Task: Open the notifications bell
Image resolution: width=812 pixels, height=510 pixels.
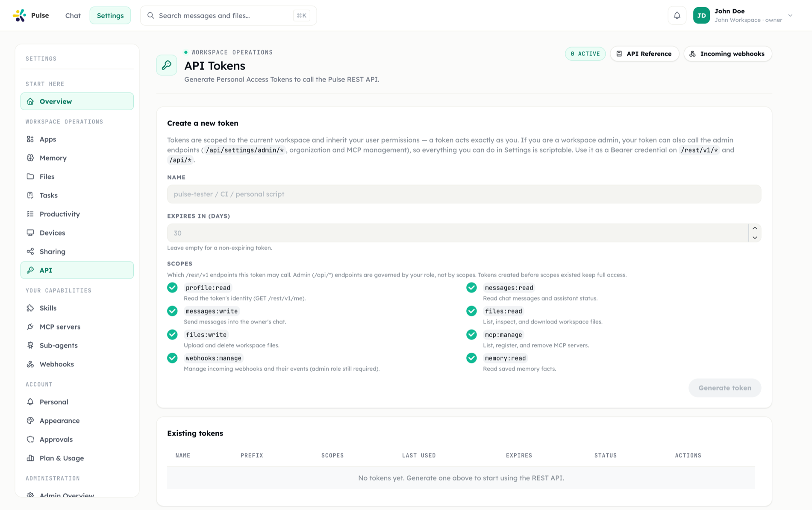Action: click(677, 15)
